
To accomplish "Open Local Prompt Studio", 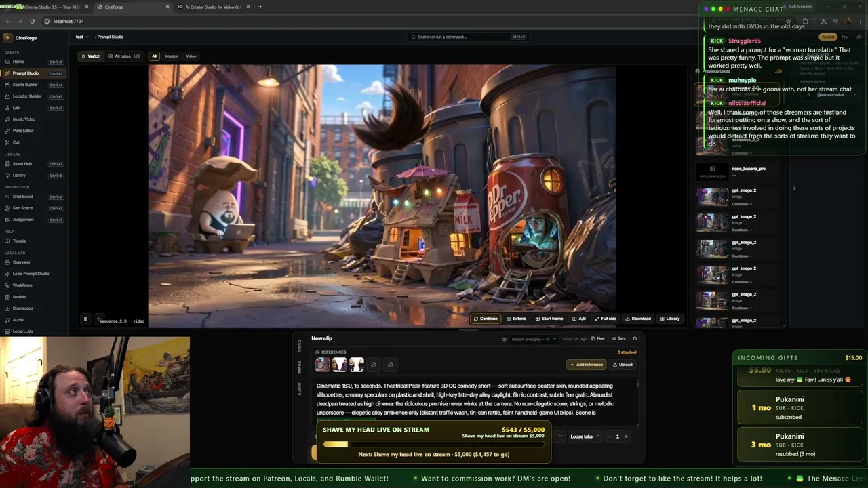I will point(34,274).
